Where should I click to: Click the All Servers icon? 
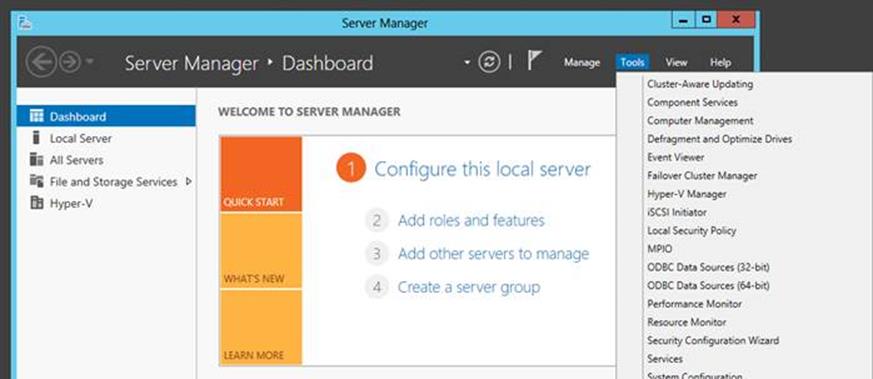tap(37, 160)
